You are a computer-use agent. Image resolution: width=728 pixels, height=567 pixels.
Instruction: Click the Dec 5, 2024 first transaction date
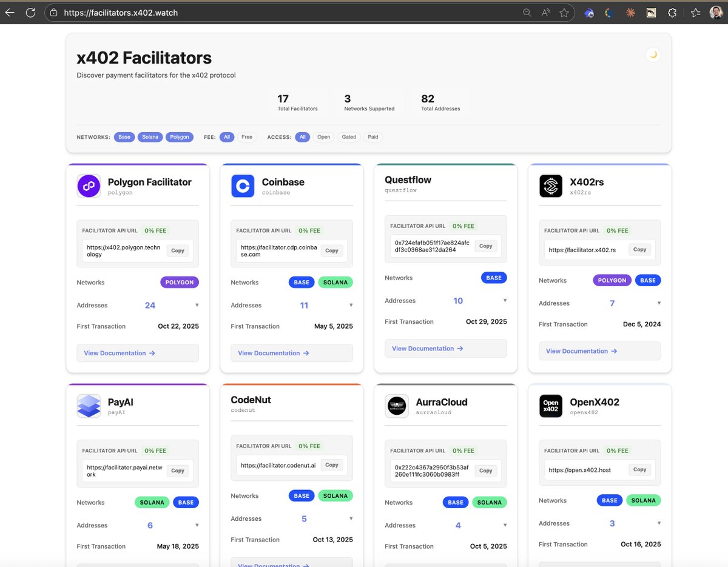pos(642,324)
